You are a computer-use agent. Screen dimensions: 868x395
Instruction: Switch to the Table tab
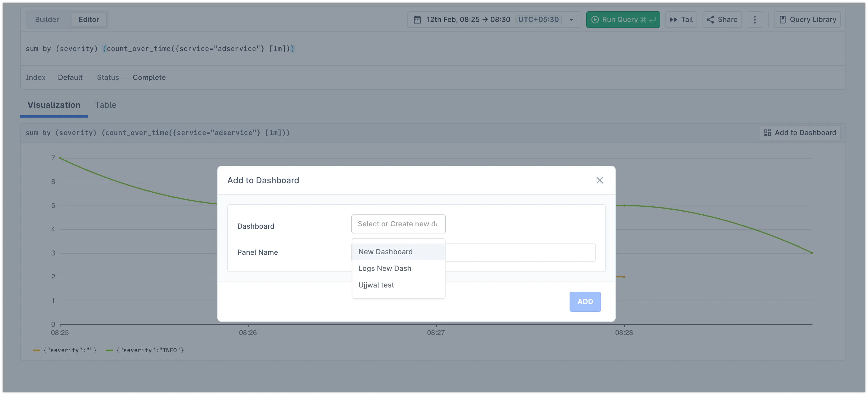(x=106, y=105)
